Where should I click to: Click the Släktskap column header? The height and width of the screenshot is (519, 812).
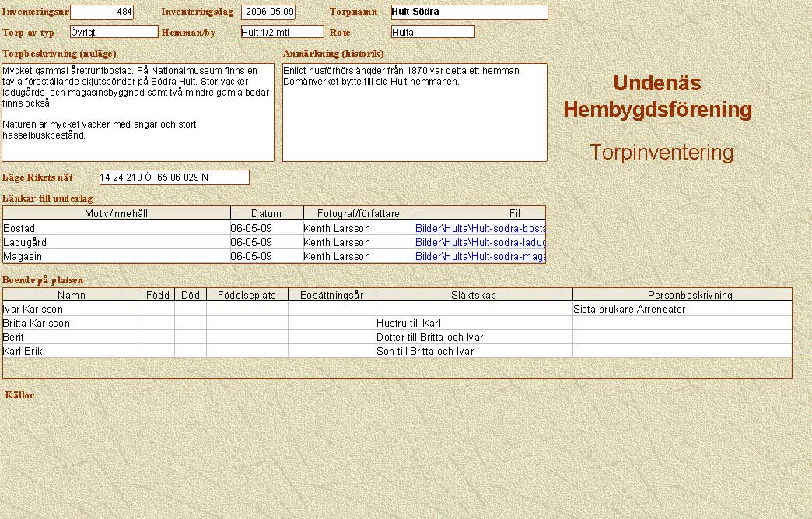point(474,295)
